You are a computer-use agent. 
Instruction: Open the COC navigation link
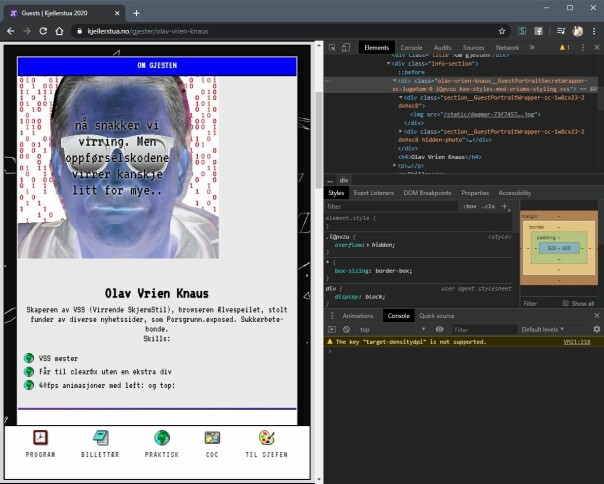click(212, 444)
